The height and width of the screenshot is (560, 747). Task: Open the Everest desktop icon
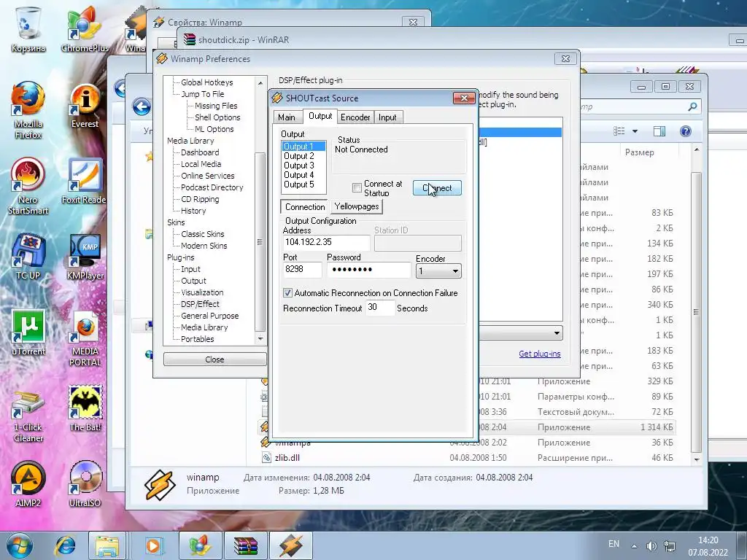(85, 106)
